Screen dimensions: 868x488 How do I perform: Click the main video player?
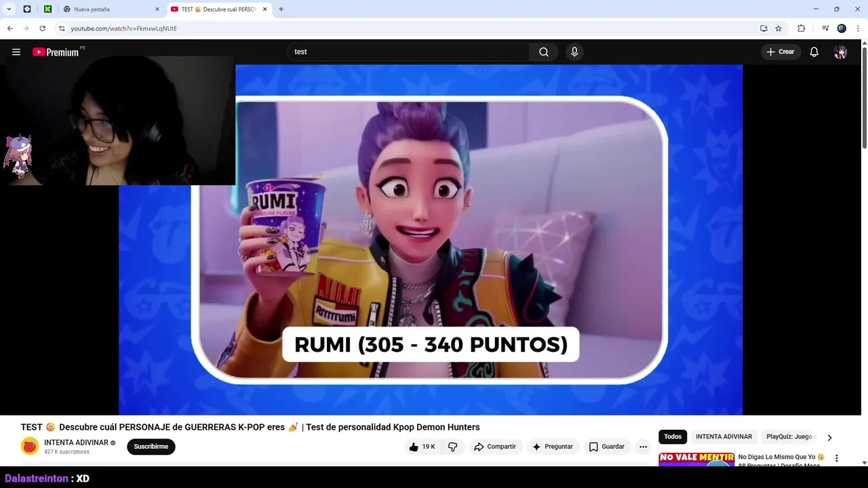tap(431, 239)
